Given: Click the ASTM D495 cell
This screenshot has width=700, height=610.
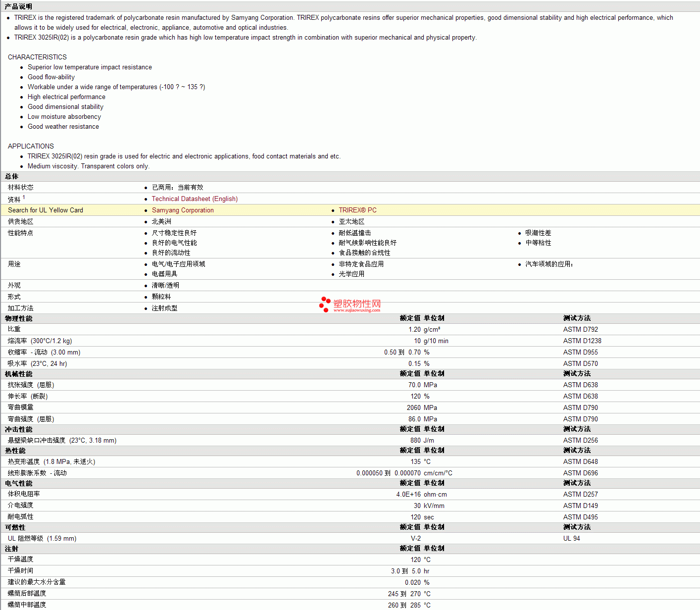Looking at the screenshot, I should (x=580, y=517).
